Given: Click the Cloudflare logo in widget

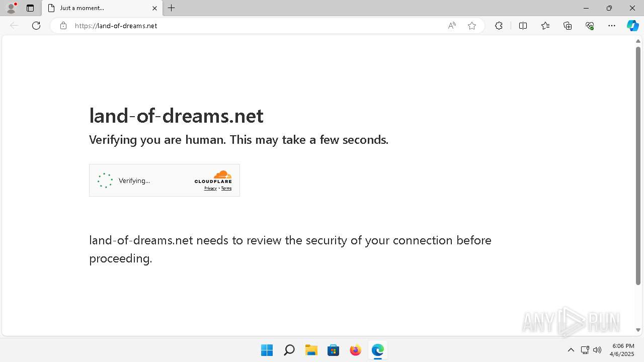Looking at the screenshot, I should (213, 177).
